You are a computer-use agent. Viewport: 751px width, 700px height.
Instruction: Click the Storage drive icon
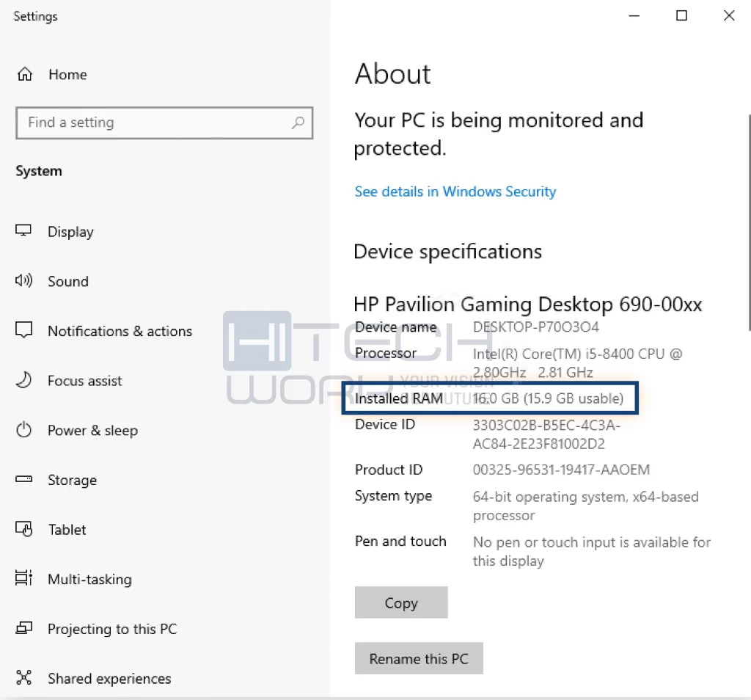tap(23, 479)
